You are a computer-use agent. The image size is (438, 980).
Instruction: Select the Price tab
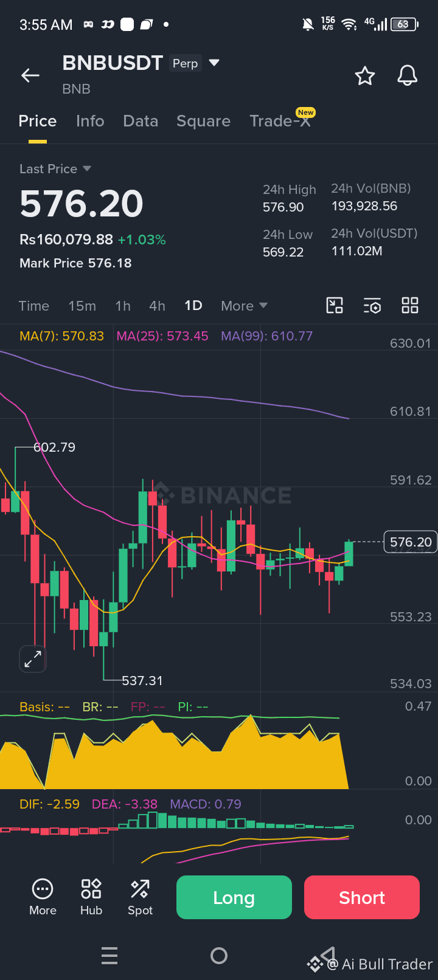[38, 121]
